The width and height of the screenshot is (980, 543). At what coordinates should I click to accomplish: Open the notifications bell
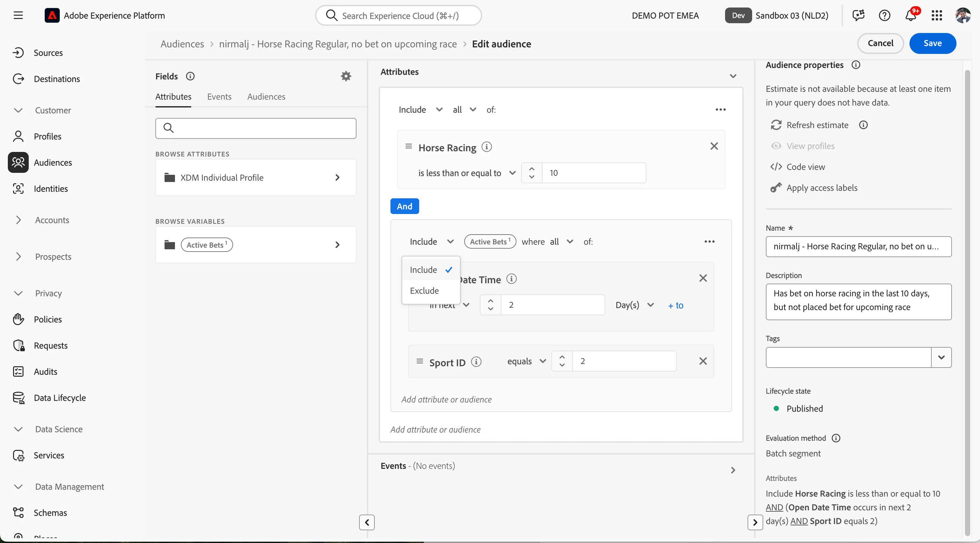coord(911,16)
